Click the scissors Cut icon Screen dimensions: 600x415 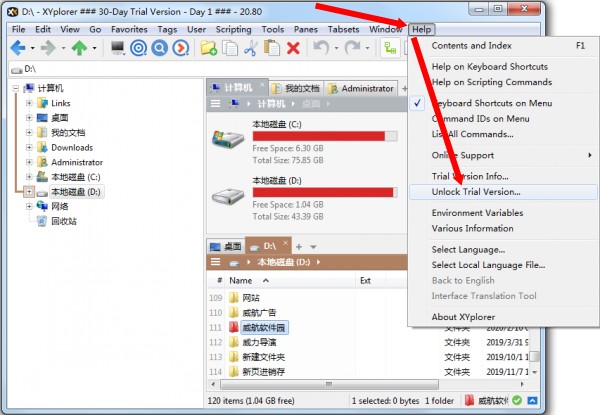point(253,47)
